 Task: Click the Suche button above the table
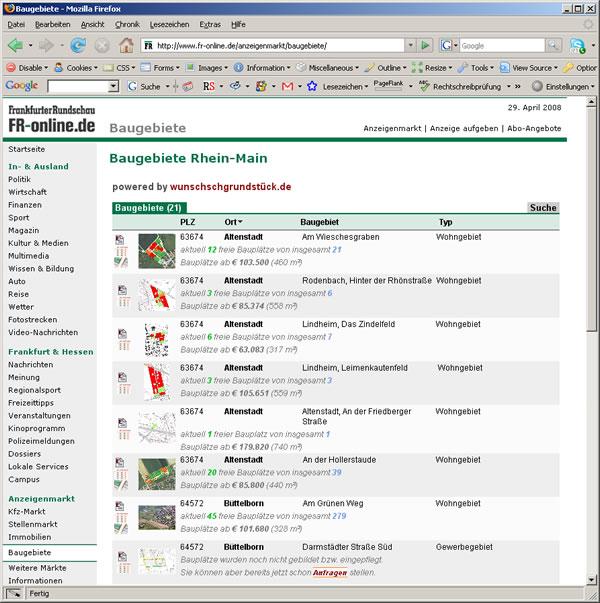[x=543, y=208]
